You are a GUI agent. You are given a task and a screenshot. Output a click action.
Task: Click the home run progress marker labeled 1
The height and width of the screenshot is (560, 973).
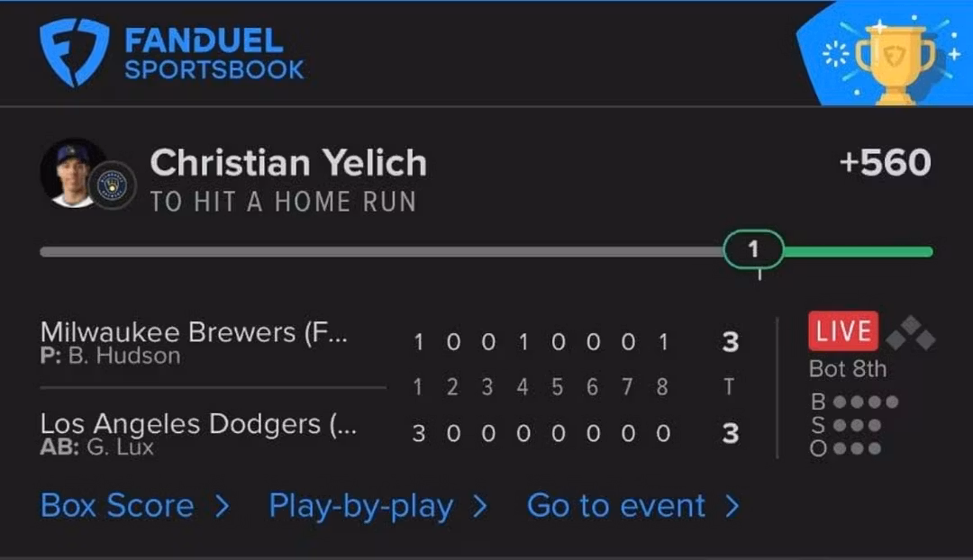(x=753, y=249)
